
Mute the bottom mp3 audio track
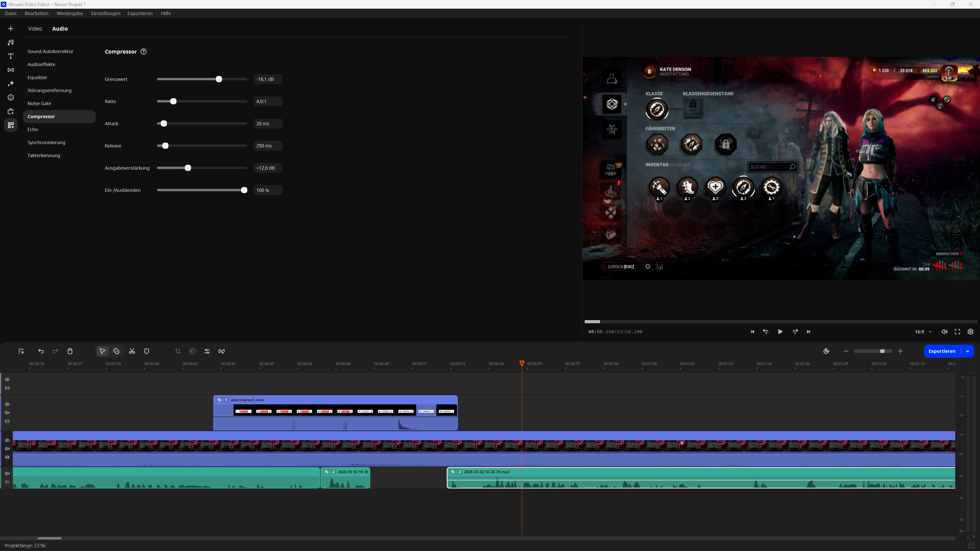(x=7, y=473)
